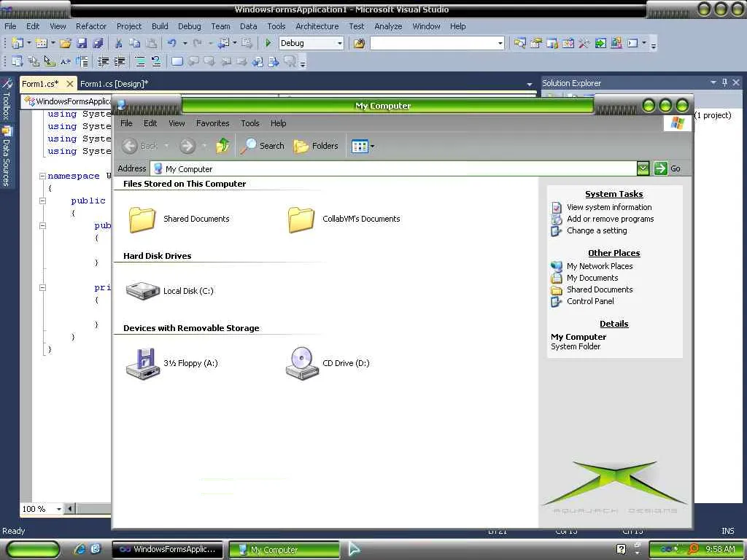Collapse the namespace code block
Image resolution: width=747 pixels, height=560 pixels.
(42, 176)
